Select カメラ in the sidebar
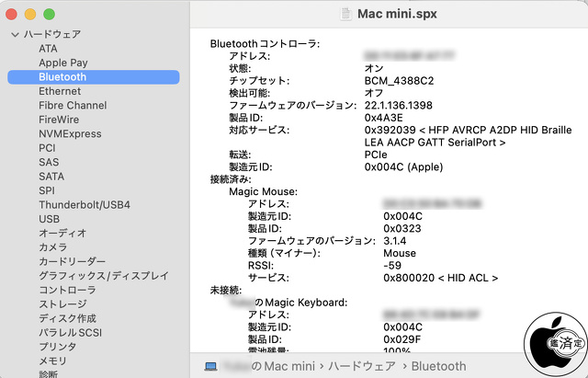Viewport: 588px width, 378px height. point(53,247)
